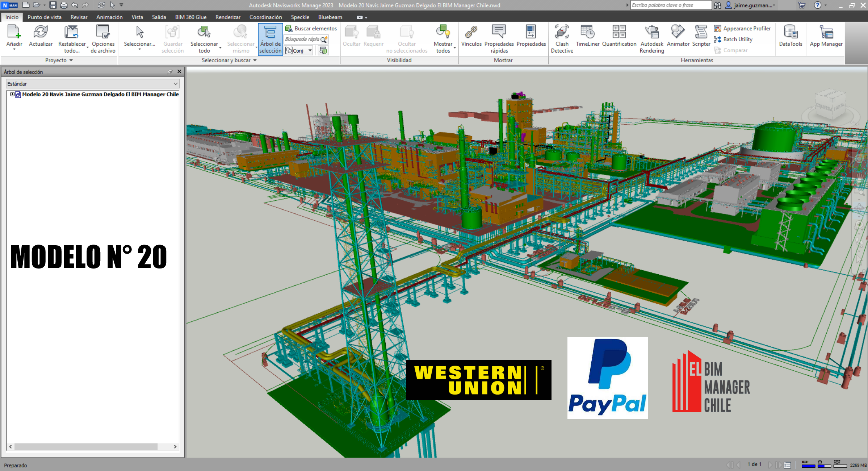Open Autodesk Rendering
Viewport: 868px width, 471px height.
651,37
